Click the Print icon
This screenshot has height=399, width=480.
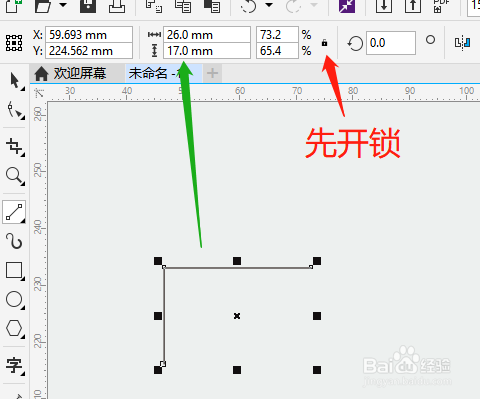[117, 6]
